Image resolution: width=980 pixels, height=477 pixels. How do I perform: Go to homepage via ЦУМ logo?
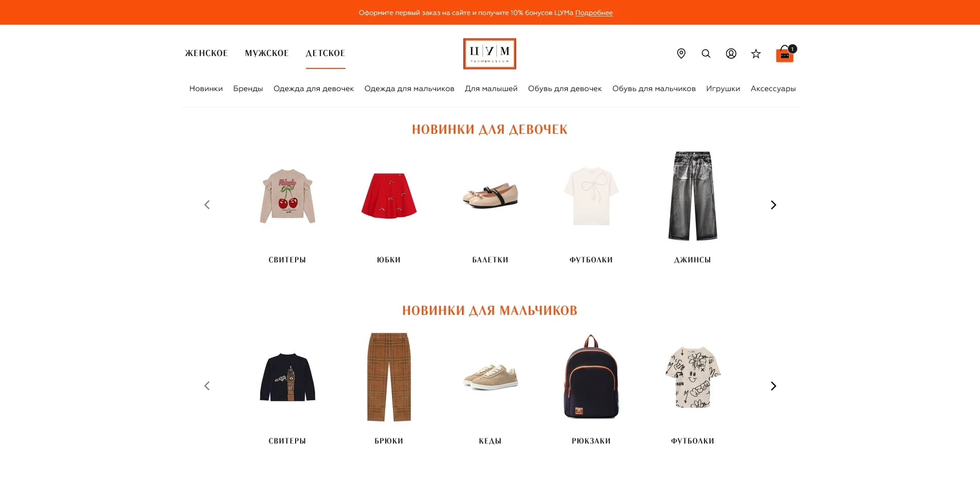tap(490, 54)
